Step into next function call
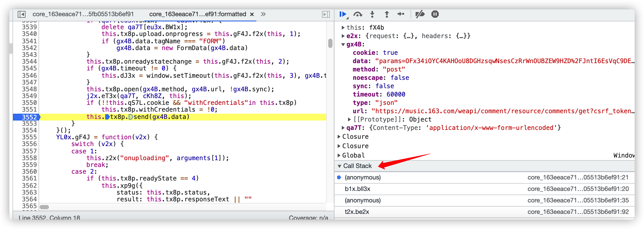Screen dimensions: 644x229 pyautogui.click(x=372, y=14)
